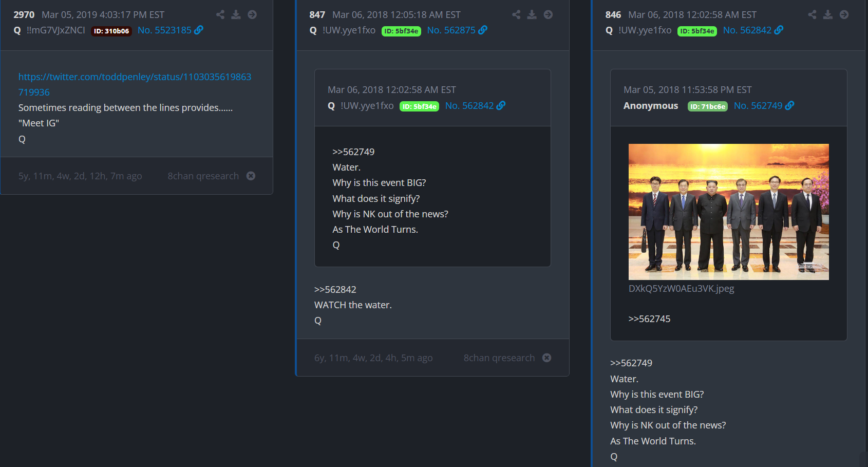Remove 8chan qresearch tag on post 2970

[x=251, y=176]
